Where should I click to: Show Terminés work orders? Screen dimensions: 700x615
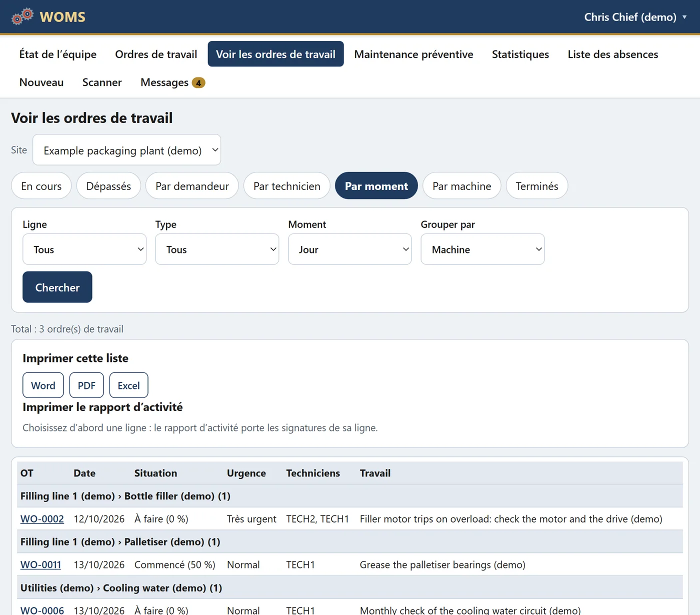point(537,186)
